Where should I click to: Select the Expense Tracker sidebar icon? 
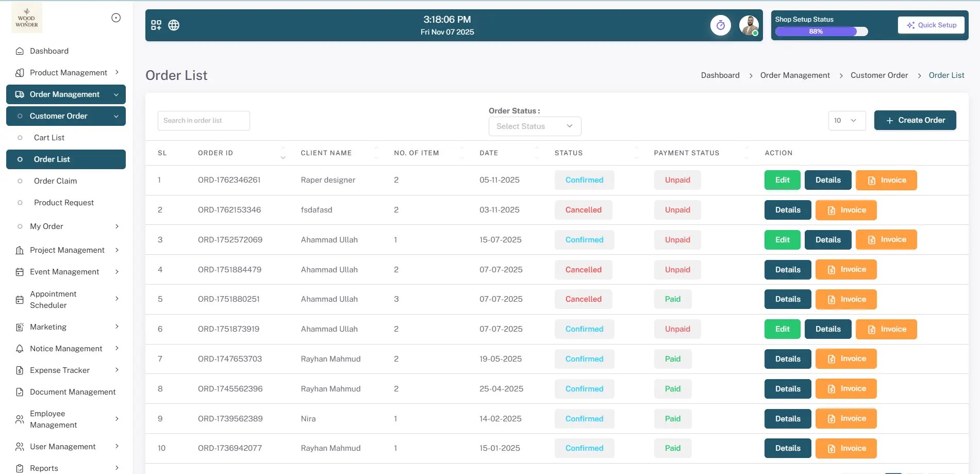19,370
